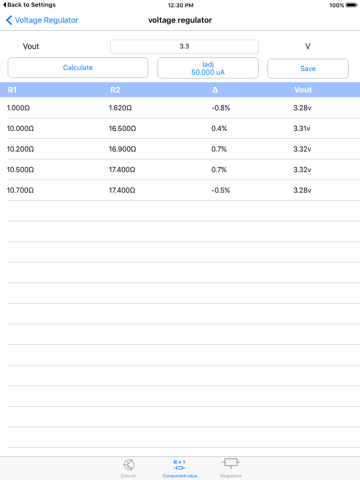Image resolution: width=360 pixels, height=480 pixels.
Task: Click R2 value 1.620Ω
Action: [120, 108]
